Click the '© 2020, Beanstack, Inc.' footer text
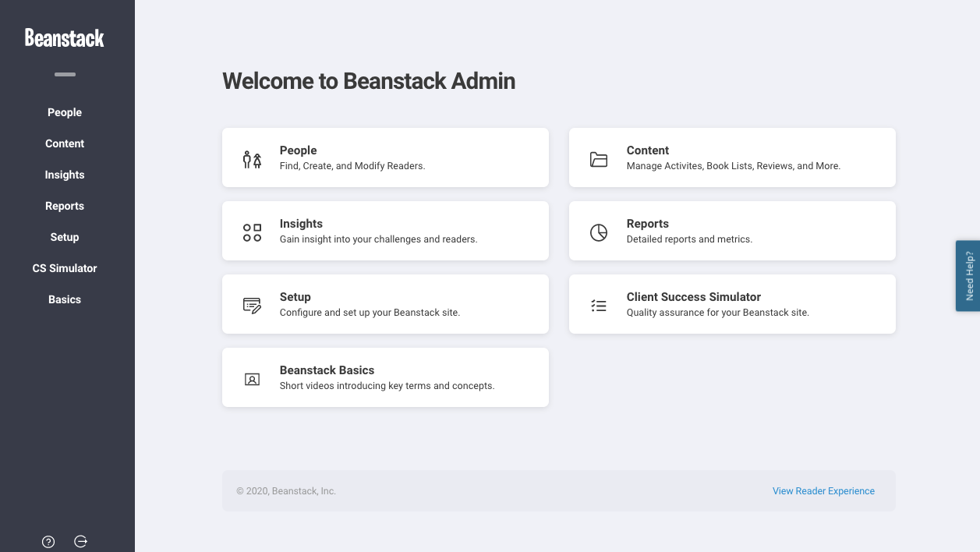 click(x=286, y=491)
